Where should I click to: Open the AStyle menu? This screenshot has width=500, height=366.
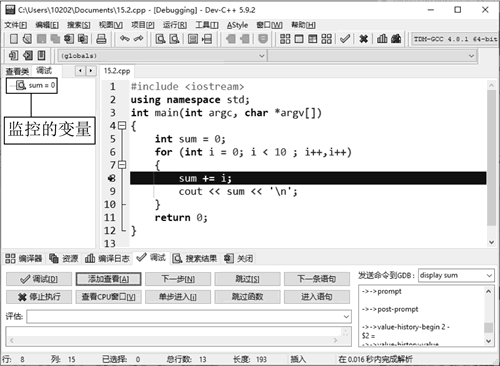click(x=237, y=25)
